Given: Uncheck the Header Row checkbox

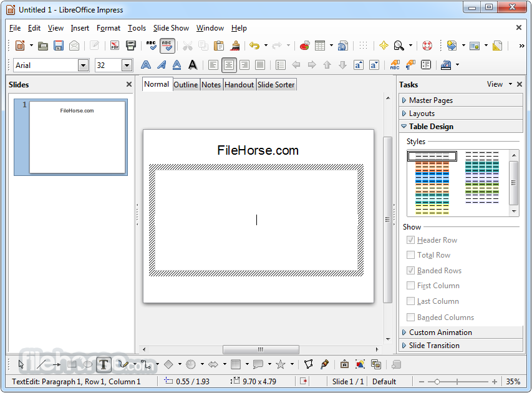Looking at the screenshot, I should (410, 240).
